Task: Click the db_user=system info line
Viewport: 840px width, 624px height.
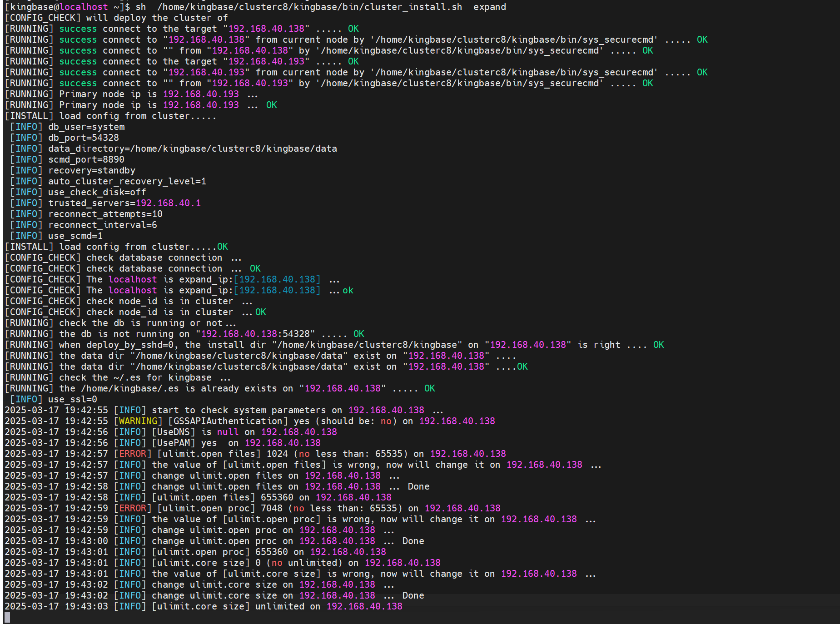Action: pos(86,127)
